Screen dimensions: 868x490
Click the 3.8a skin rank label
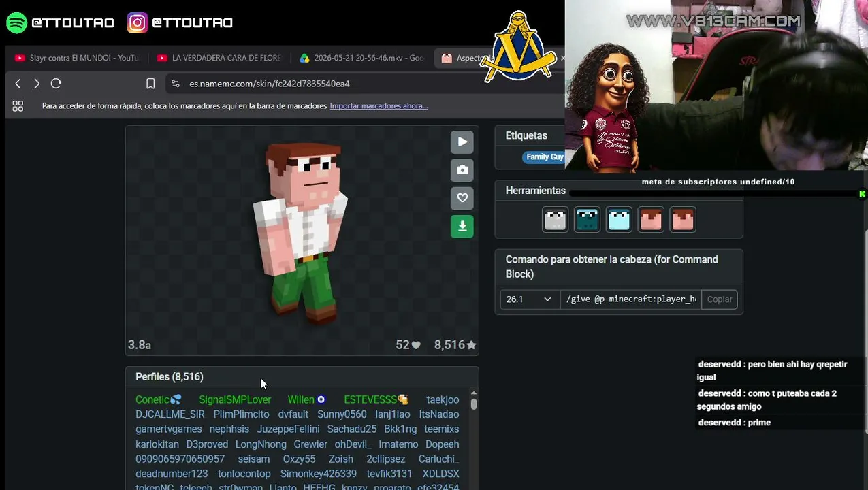point(140,345)
